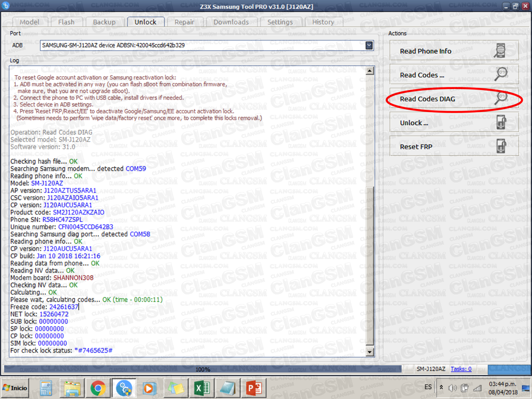
Task: Click the SIM lock 00000000 value
Action: coord(52,343)
